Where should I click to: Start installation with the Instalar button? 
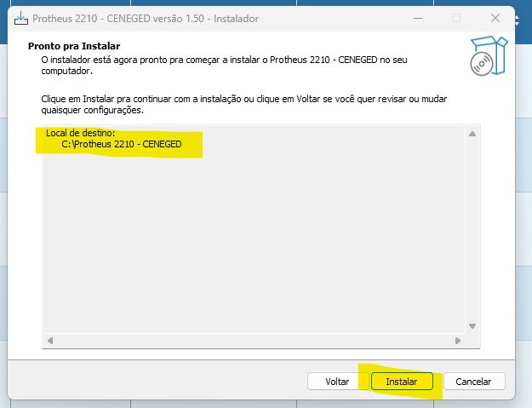(x=402, y=382)
